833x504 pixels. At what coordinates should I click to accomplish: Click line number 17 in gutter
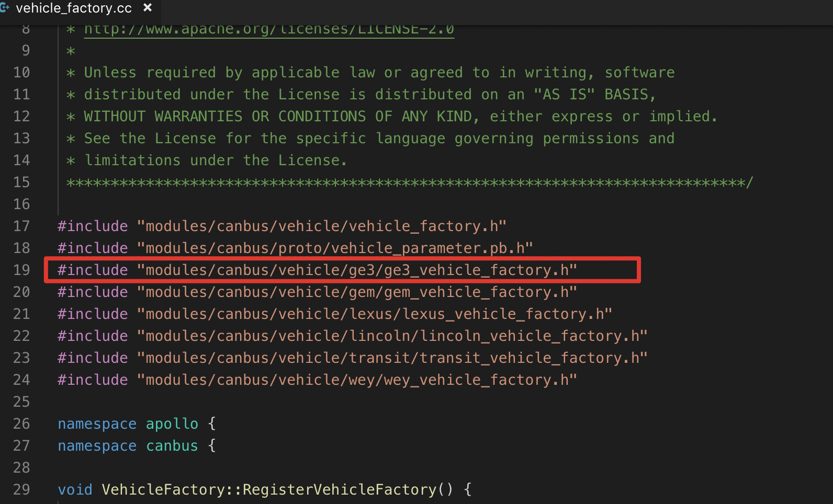pos(21,226)
